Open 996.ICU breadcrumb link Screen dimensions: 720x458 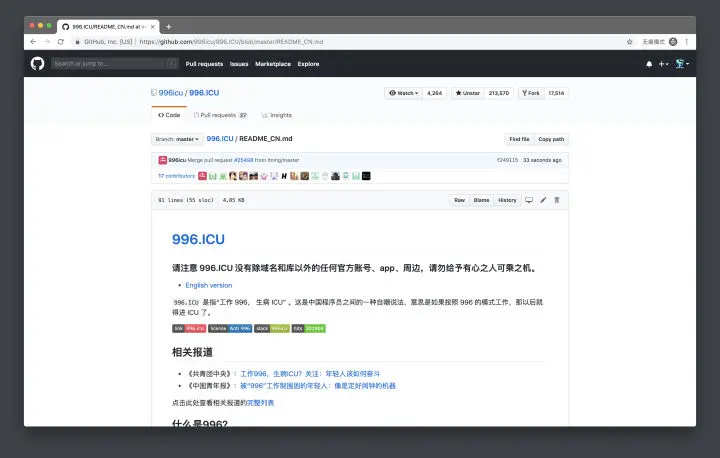coord(220,139)
